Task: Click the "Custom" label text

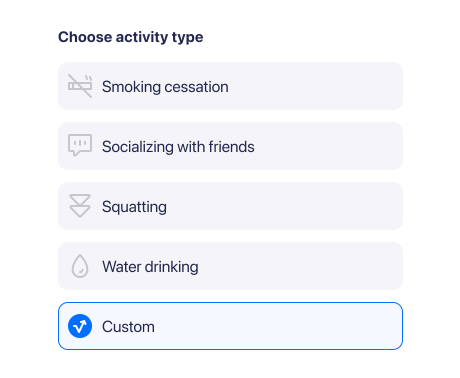Action: click(128, 327)
